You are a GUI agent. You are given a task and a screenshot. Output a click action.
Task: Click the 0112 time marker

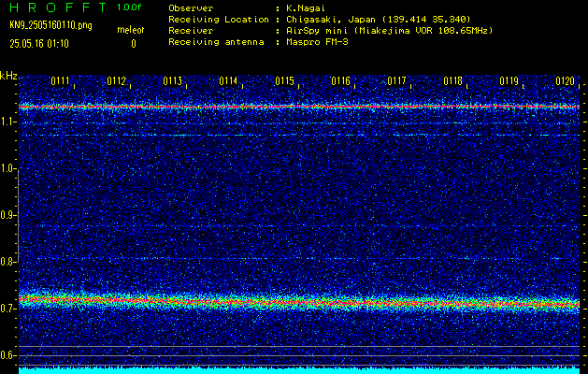(116, 80)
